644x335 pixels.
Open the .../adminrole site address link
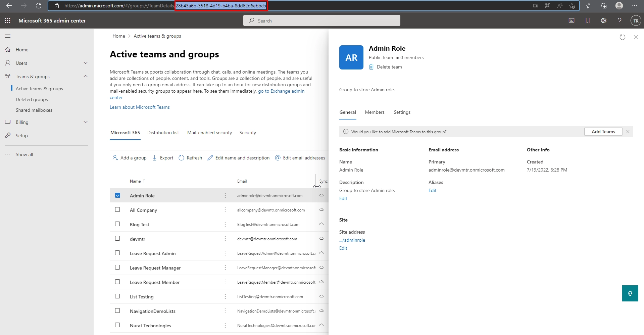tap(352, 240)
